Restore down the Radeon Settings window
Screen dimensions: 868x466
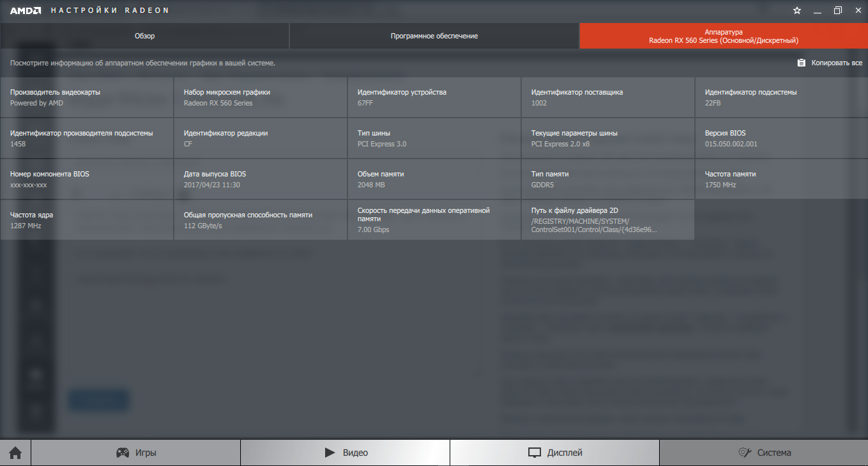(x=837, y=11)
